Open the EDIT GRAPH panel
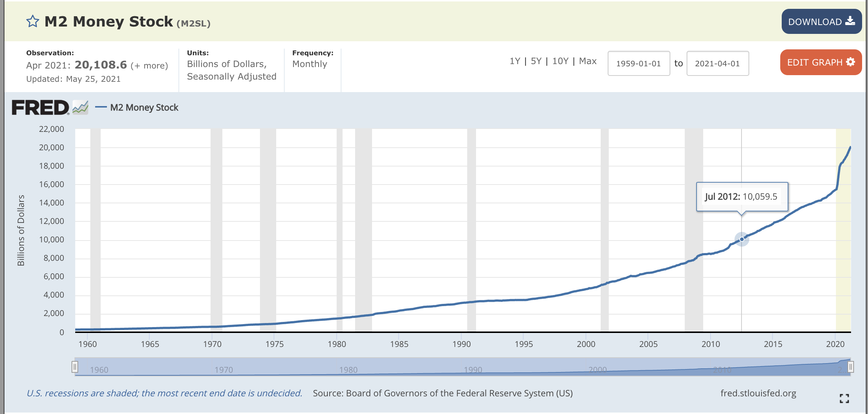 820,62
